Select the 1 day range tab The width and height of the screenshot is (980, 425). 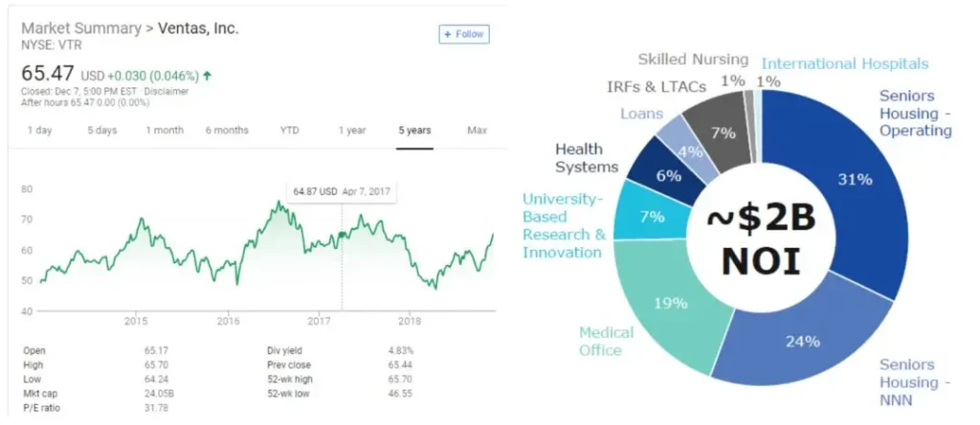coord(39,130)
